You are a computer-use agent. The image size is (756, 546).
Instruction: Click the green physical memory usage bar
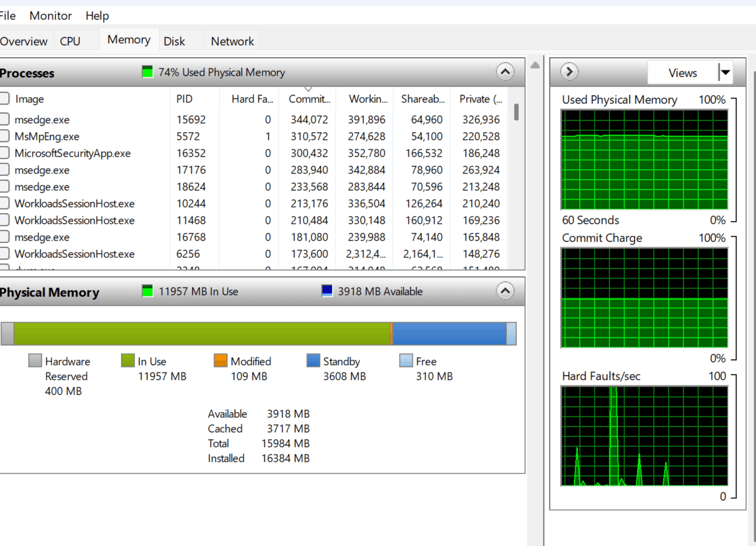[197, 334]
